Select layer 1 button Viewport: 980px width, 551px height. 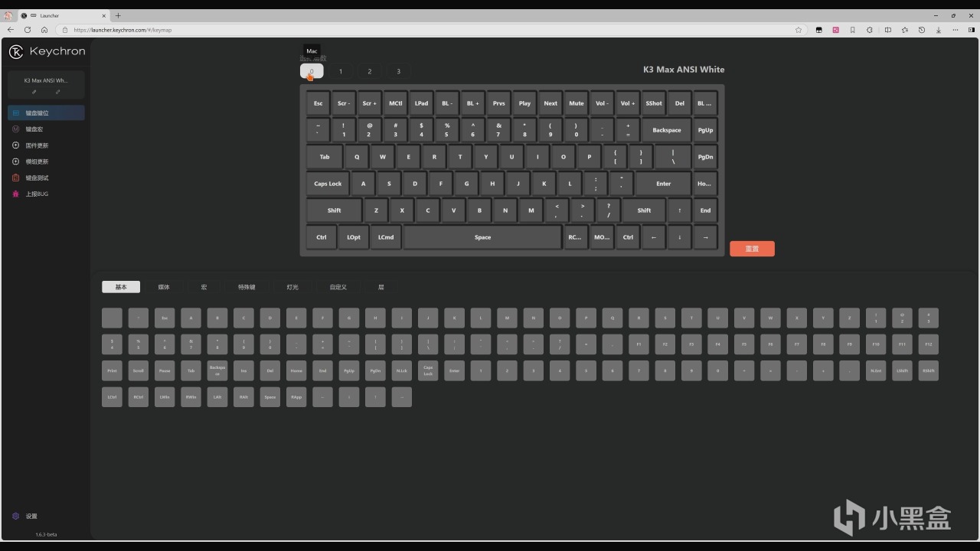[341, 71]
